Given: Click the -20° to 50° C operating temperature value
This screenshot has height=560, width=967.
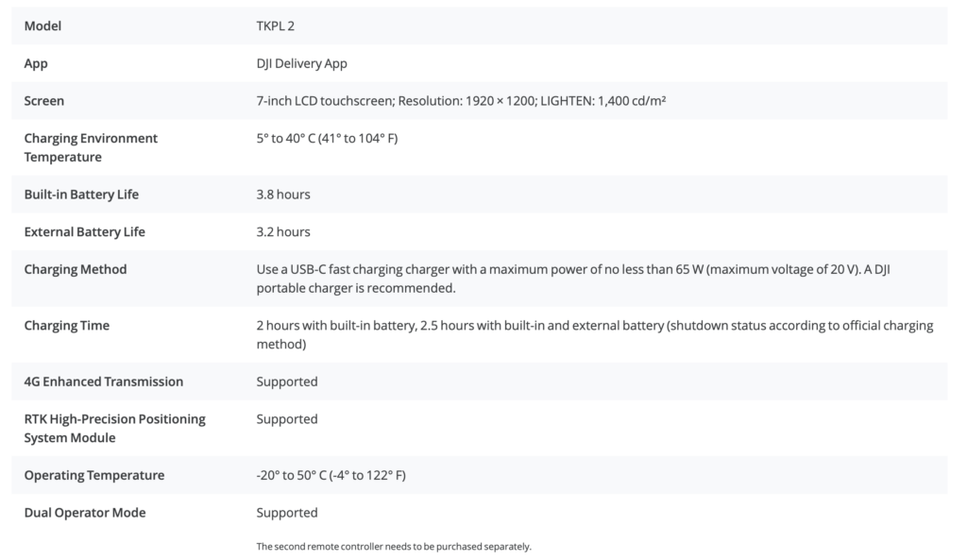Looking at the screenshot, I should 331,475.
